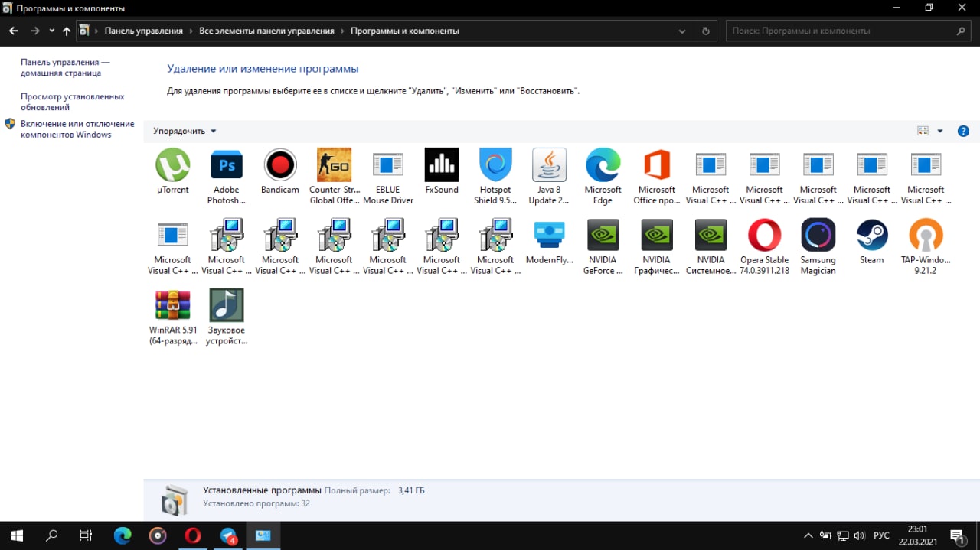Open Включение или отключение компонентов Windows
Viewport: 980px width, 550px height.
(77, 129)
